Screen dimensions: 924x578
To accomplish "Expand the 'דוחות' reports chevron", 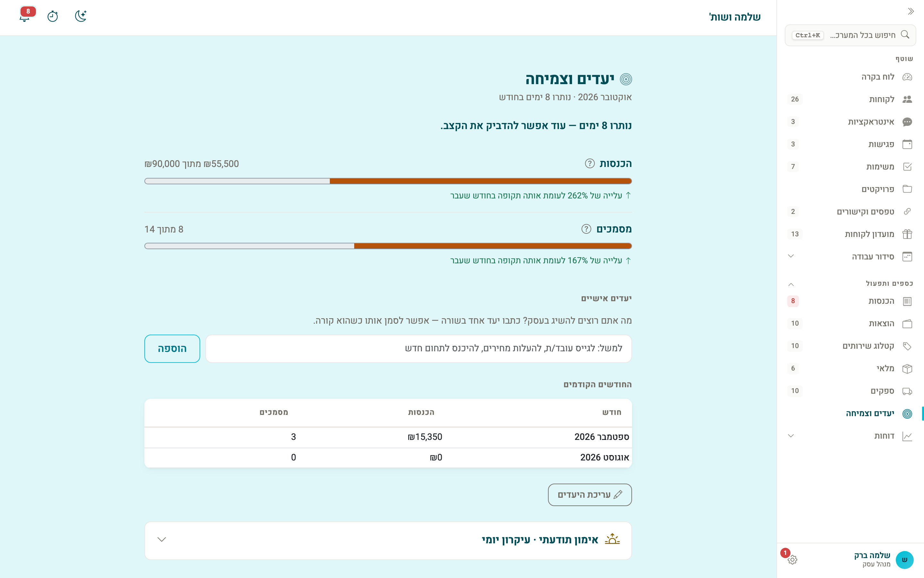I will (791, 436).
